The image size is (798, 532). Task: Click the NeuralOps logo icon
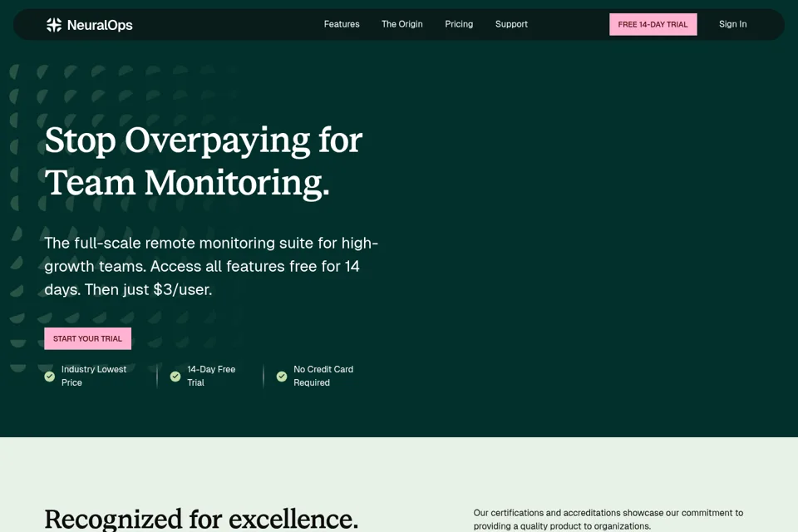(54, 25)
